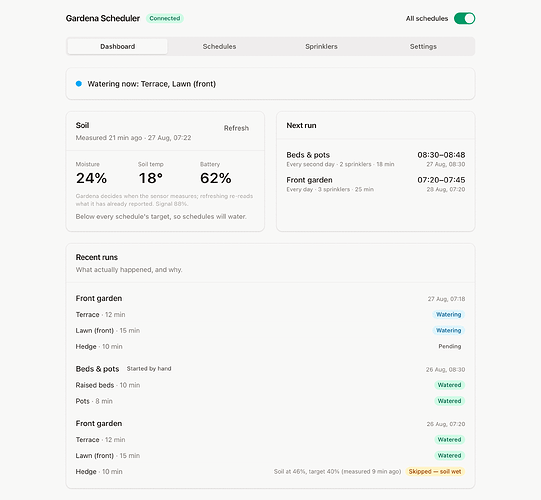Click the 08:30–08:48 run time

click(441, 155)
